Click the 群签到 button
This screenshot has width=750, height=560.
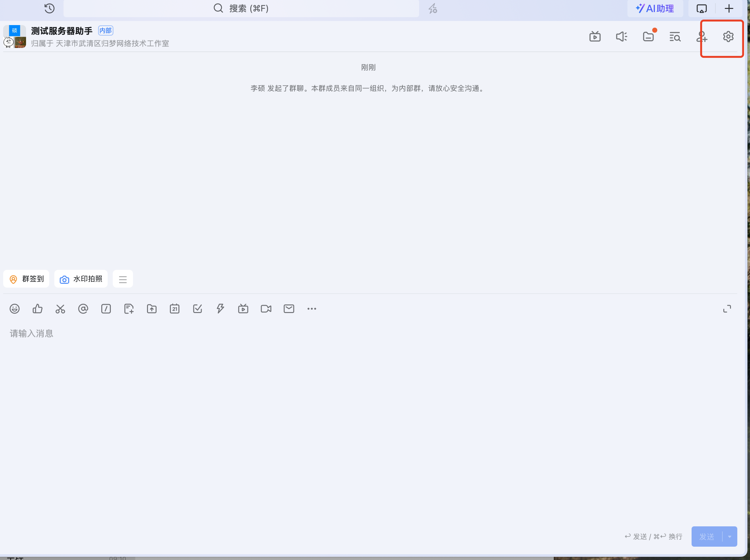pos(26,279)
